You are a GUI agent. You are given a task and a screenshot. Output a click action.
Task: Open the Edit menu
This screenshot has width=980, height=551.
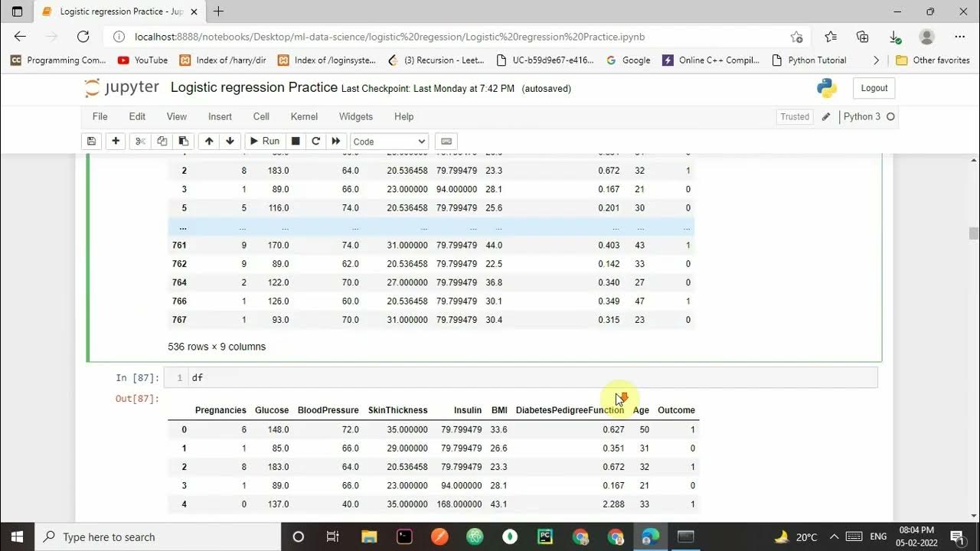(x=137, y=116)
